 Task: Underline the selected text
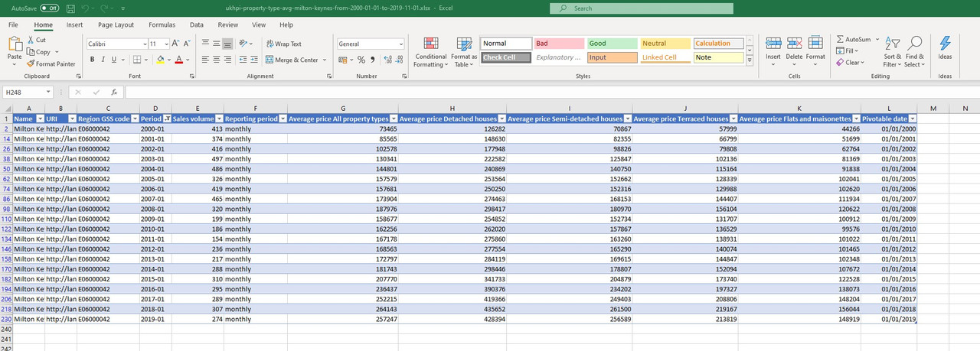113,59
